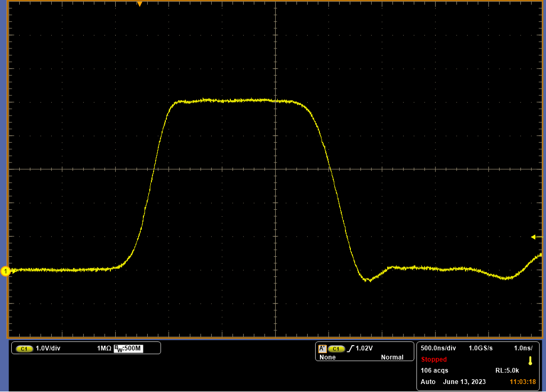This screenshot has height=392, width=546.
Task: Click the orange 11:03:18 clock time
Action: (x=523, y=382)
